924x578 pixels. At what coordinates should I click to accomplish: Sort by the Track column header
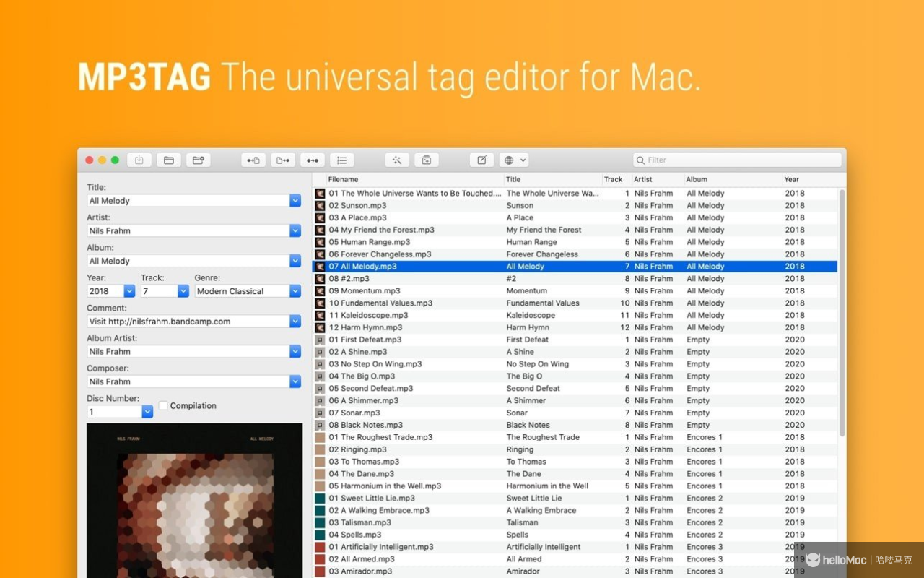pos(613,179)
